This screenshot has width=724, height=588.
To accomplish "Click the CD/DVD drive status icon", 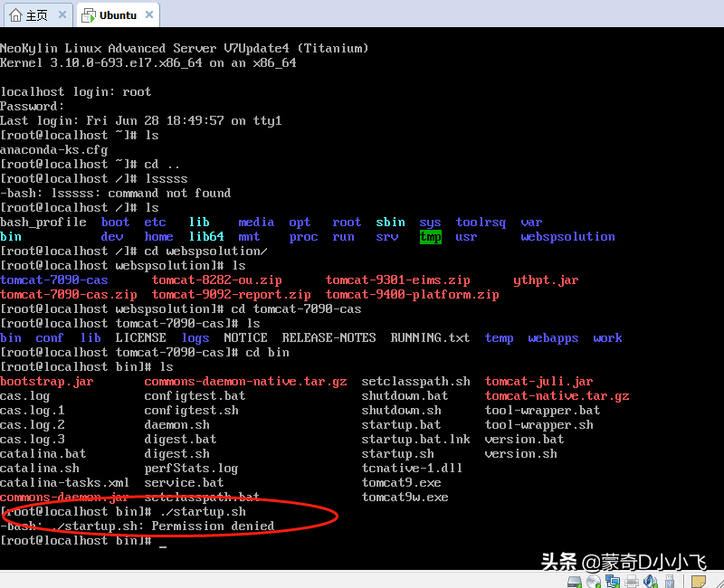I will [594, 582].
